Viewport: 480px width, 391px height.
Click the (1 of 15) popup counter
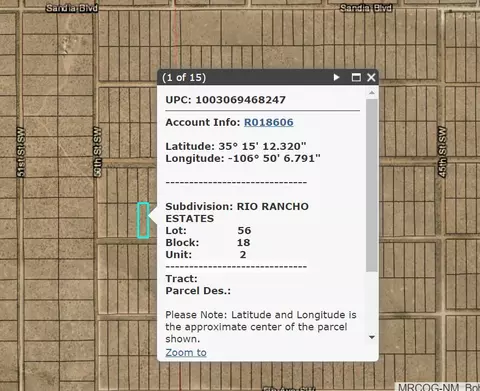tap(184, 77)
